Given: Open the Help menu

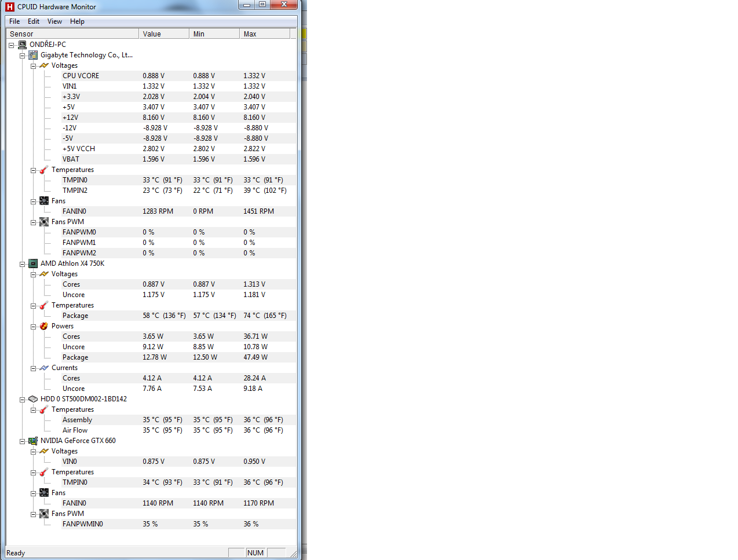Looking at the screenshot, I should [77, 21].
